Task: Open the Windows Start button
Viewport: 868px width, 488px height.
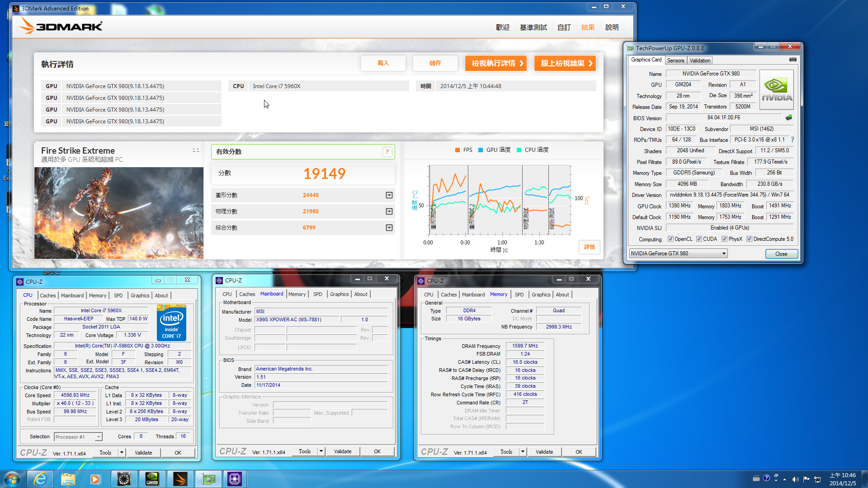Action: [x=12, y=479]
